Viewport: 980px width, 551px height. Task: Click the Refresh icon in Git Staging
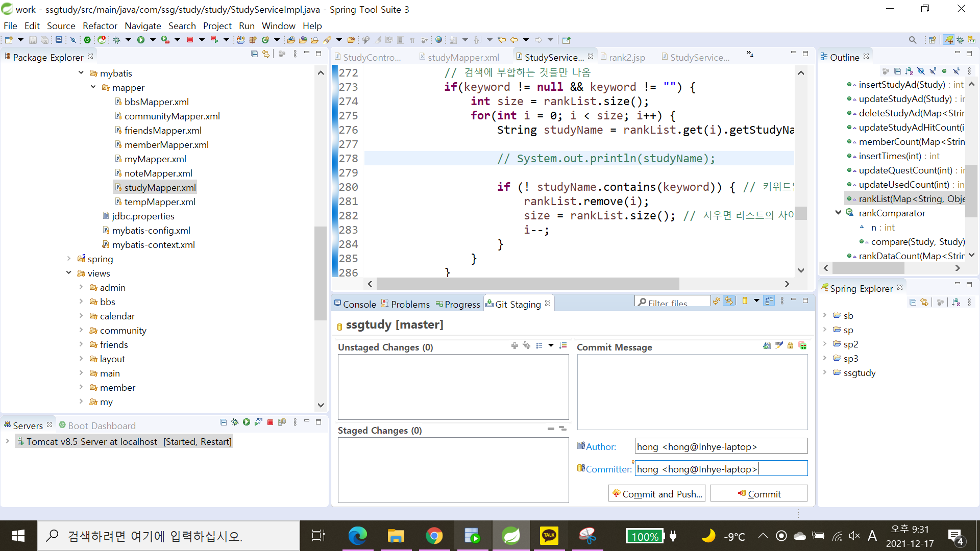pyautogui.click(x=717, y=301)
